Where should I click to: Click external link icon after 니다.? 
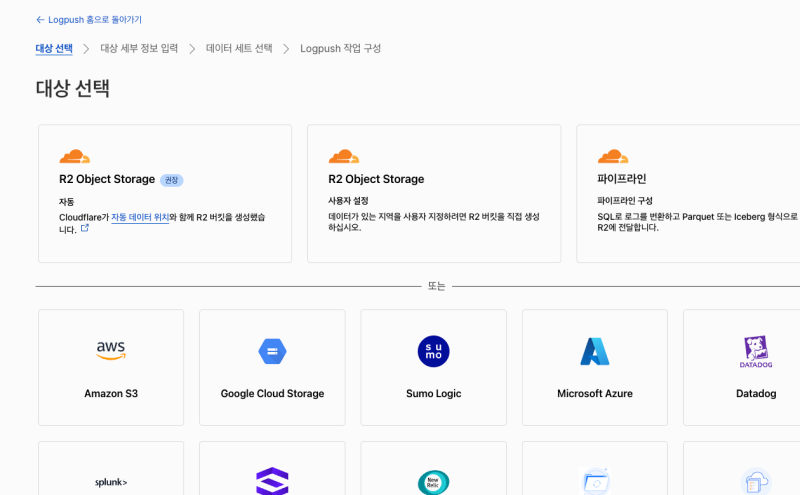(x=85, y=228)
